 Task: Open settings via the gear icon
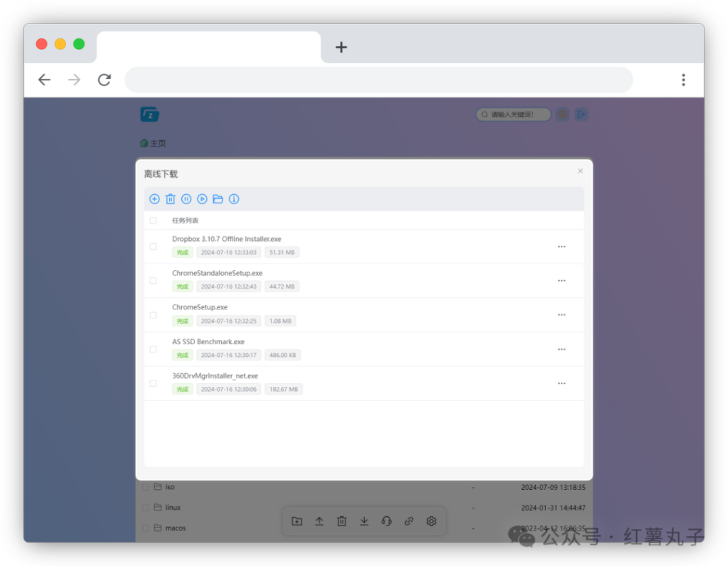431,520
